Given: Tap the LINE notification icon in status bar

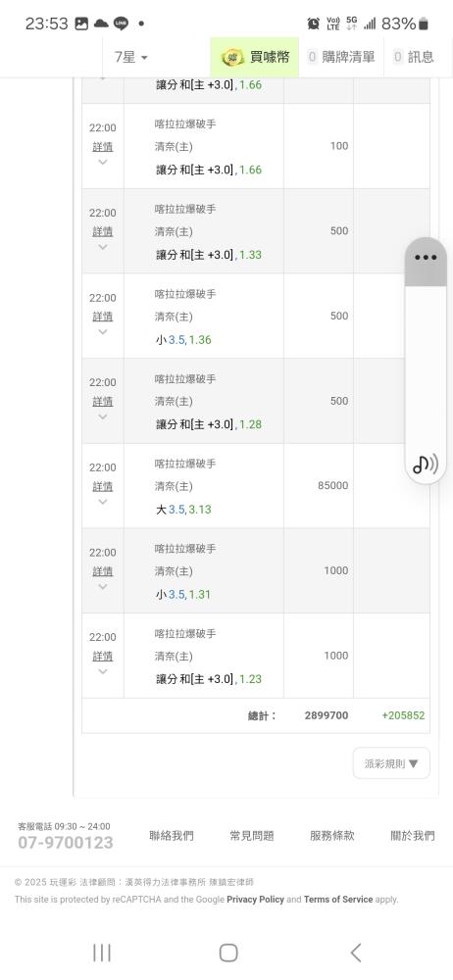Looking at the screenshot, I should coord(121,24).
